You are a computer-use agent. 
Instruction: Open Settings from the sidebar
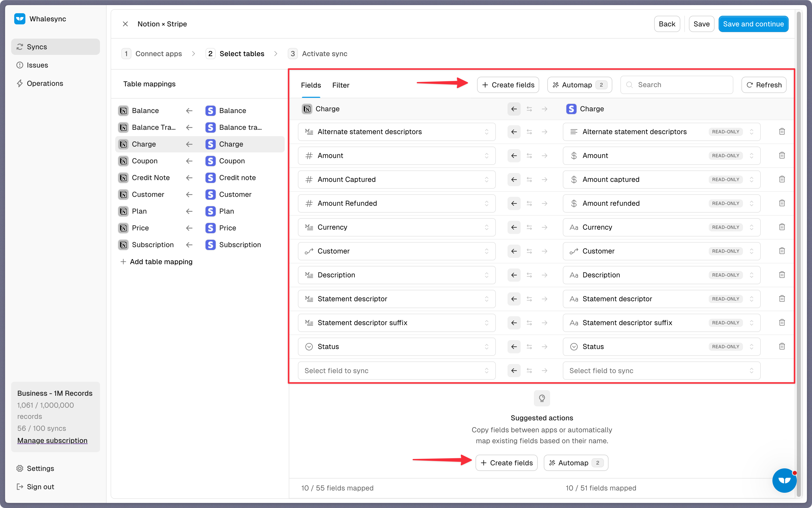click(55, 468)
